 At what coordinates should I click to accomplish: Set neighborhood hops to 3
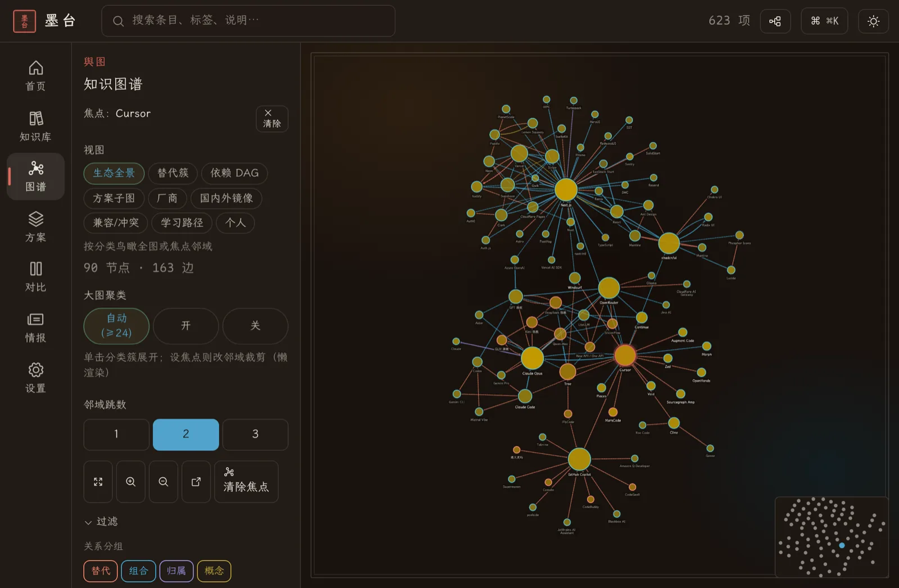(x=255, y=434)
